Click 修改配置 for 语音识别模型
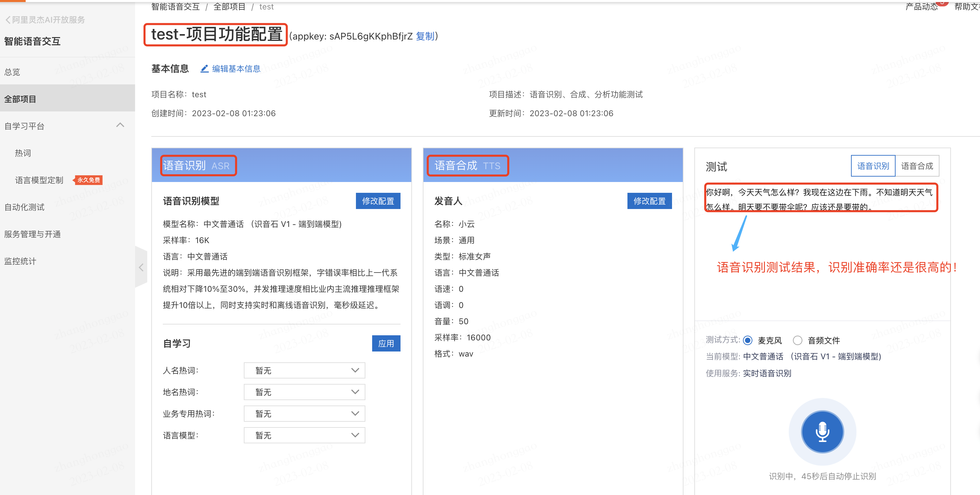Viewport: 980px width, 495px height. point(378,201)
